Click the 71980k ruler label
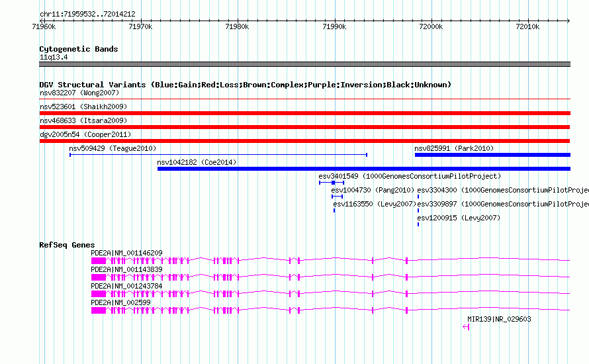This screenshot has height=364, width=589. 237,26
